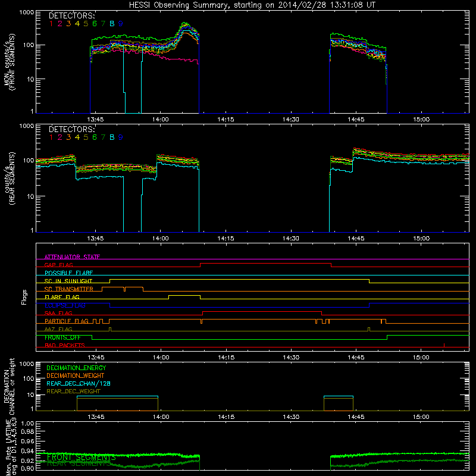Viewport: 476px width, 476px height.
Task: Click the REAR_DEC_WEIGHT legend entry
Action: (x=73, y=392)
